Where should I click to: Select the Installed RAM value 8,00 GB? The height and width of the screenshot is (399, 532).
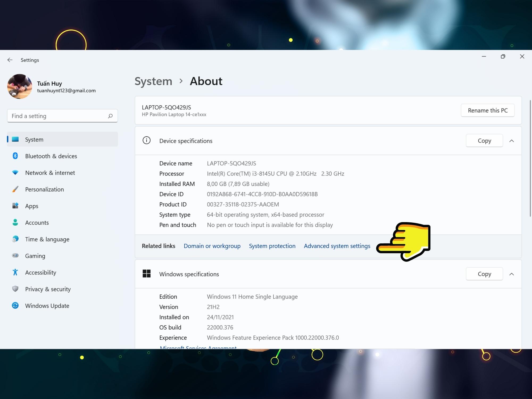238,184
